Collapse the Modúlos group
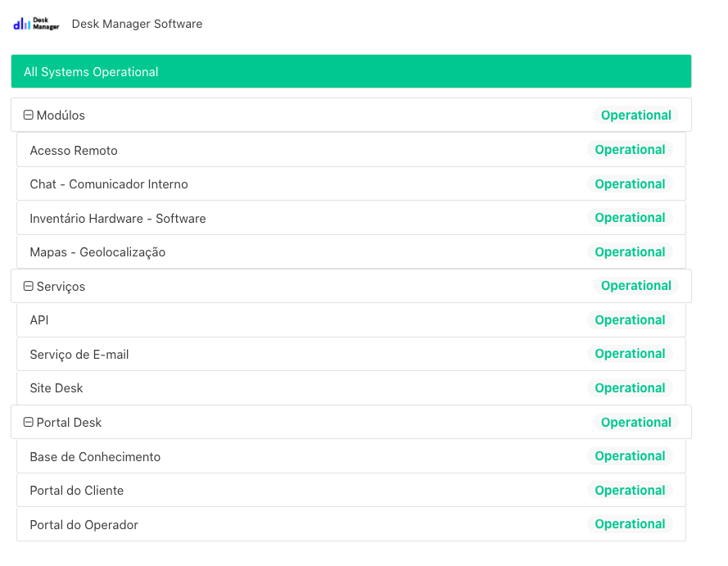Image resolution: width=728 pixels, height=566 pixels. [29, 115]
